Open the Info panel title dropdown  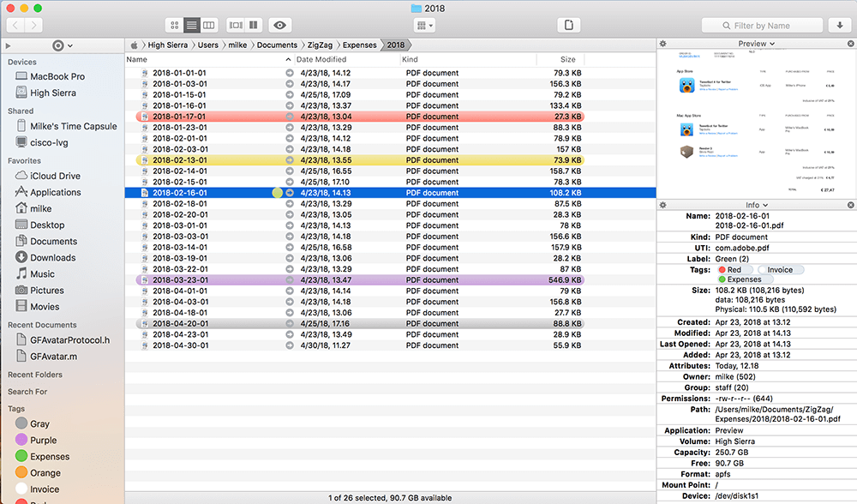[756, 206]
